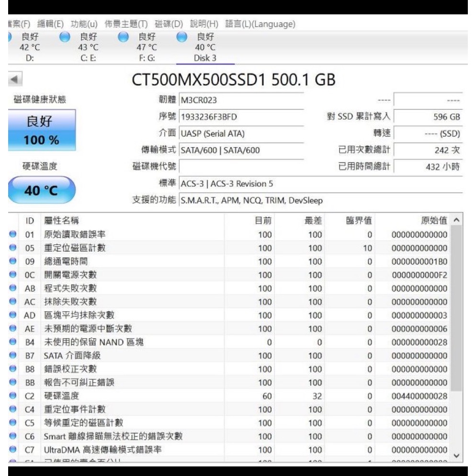Select raw value 0000000001B0 of 總通電時間
The width and height of the screenshot is (476, 476).
[x=419, y=261]
